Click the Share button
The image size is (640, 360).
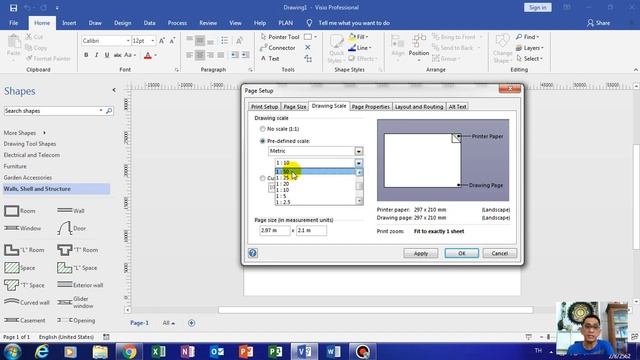599,23
